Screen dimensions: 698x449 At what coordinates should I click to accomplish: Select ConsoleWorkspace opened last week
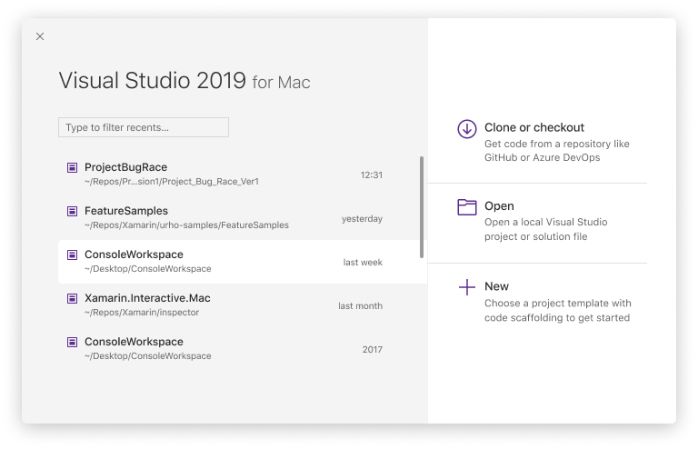[242, 262]
